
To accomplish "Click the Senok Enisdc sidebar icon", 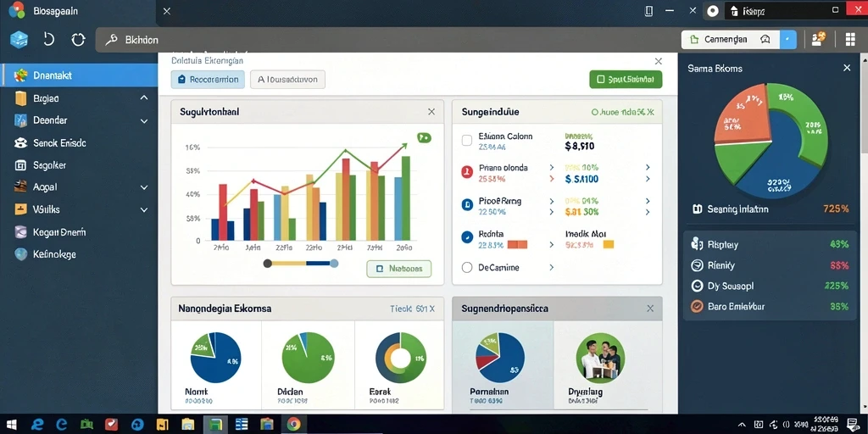I will [20, 142].
